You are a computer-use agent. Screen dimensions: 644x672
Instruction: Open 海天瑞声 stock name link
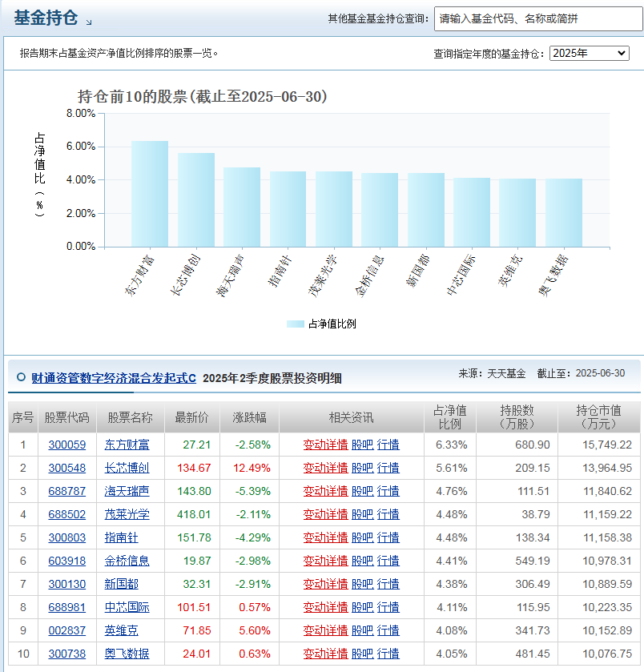tap(127, 491)
